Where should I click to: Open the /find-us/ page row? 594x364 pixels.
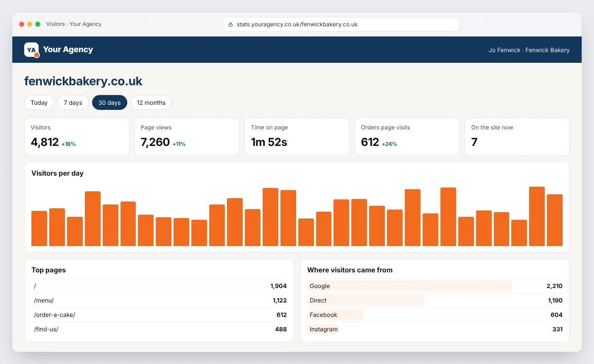(x=159, y=329)
